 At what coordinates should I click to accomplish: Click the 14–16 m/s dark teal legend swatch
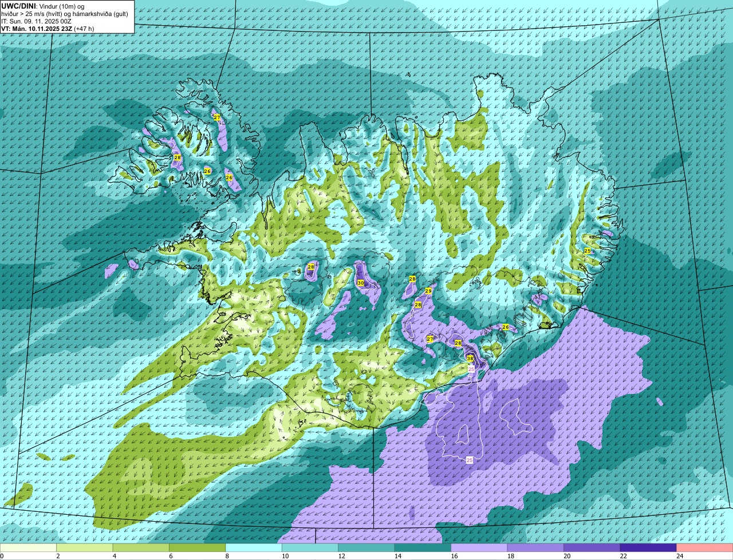tap(423, 547)
